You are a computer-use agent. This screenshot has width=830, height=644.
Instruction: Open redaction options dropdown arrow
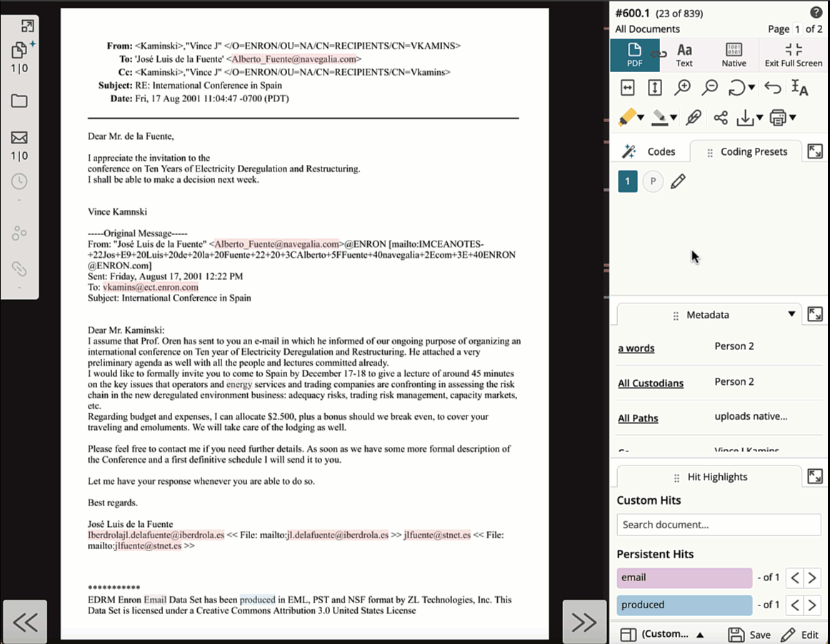pyautogui.click(x=674, y=118)
